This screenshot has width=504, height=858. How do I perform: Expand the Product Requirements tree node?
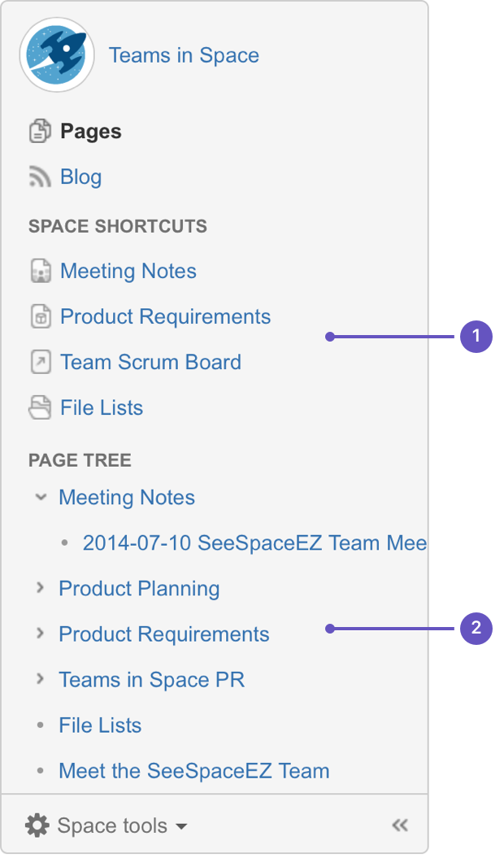click(40, 634)
